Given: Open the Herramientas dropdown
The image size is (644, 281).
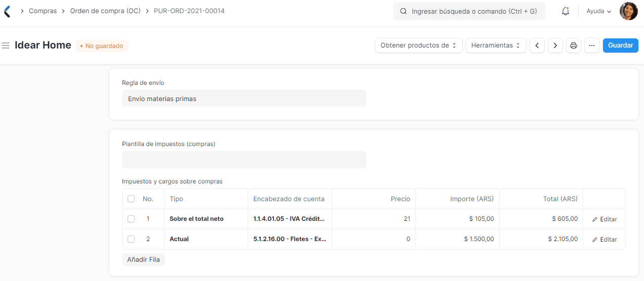Looking at the screenshot, I should [496, 45].
